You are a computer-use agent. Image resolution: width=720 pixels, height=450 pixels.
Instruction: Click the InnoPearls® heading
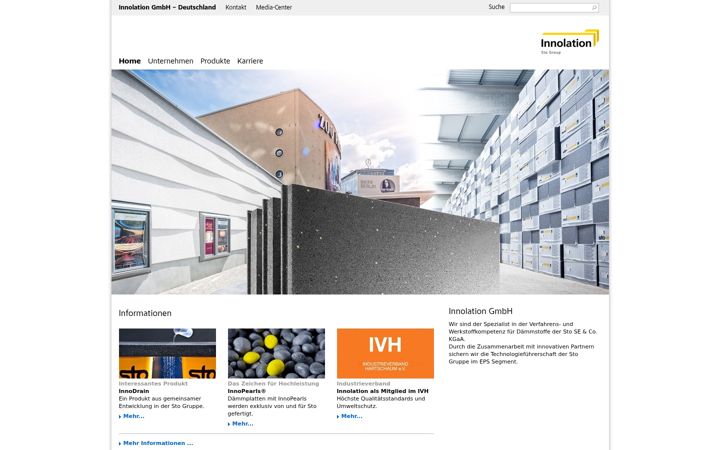click(247, 391)
